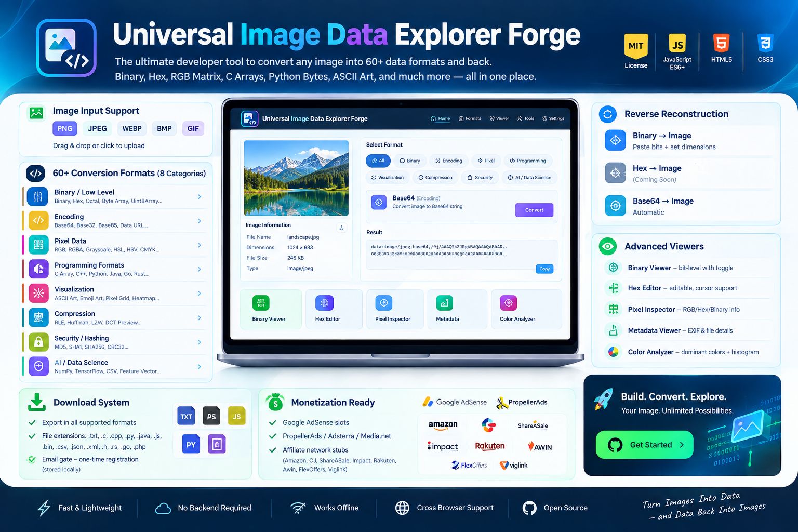The image size is (798, 532).
Task: Expand the AI / Data Science chevron
Action: (x=199, y=366)
